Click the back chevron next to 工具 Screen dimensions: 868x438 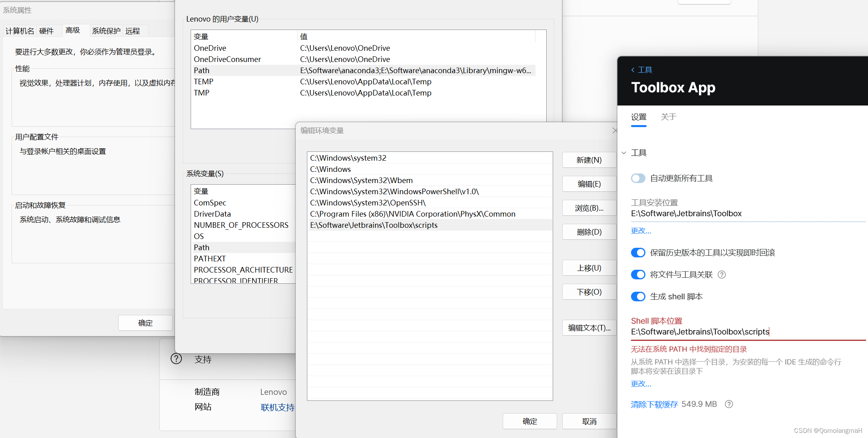[x=633, y=70]
